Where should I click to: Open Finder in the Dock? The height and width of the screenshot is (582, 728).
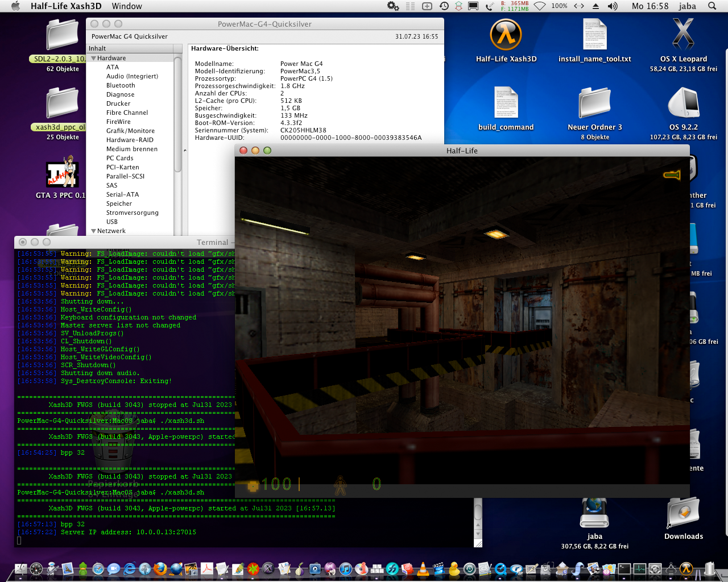click(x=20, y=569)
